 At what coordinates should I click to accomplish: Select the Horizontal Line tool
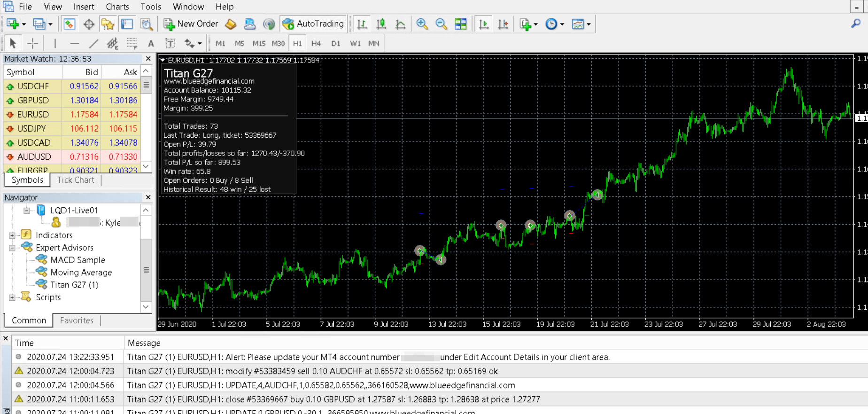[x=74, y=43]
